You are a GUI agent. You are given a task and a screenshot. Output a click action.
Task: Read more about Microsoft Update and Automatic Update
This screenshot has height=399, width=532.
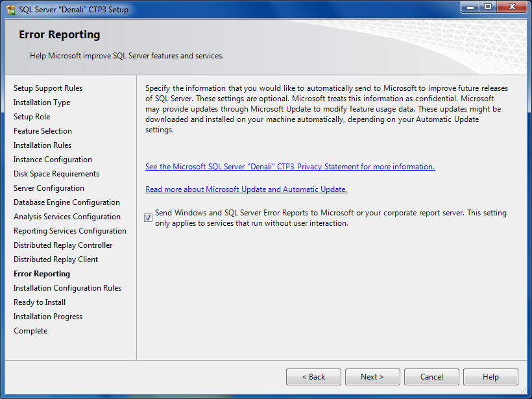tap(247, 189)
